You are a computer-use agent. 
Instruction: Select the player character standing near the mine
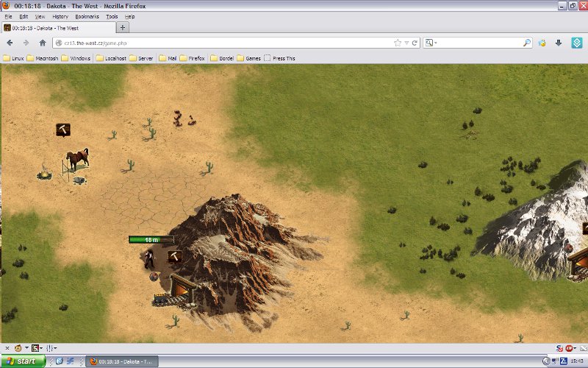tap(149, 258)
